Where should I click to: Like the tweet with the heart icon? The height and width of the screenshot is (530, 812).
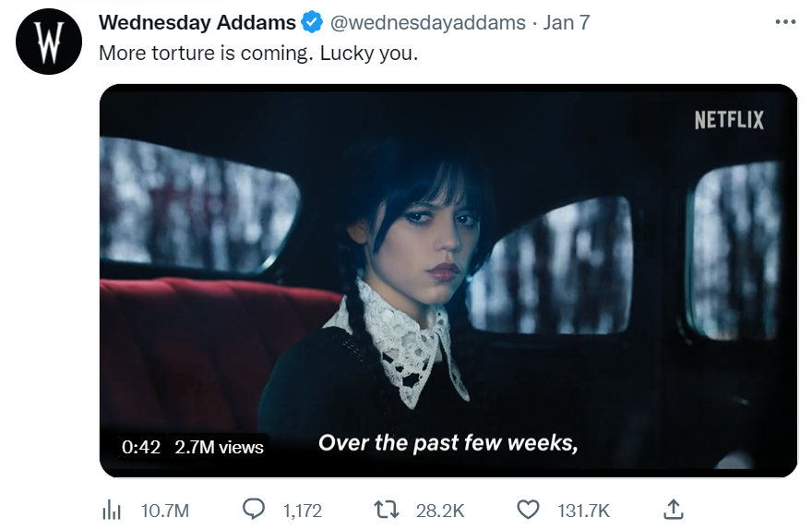[528, 511]
